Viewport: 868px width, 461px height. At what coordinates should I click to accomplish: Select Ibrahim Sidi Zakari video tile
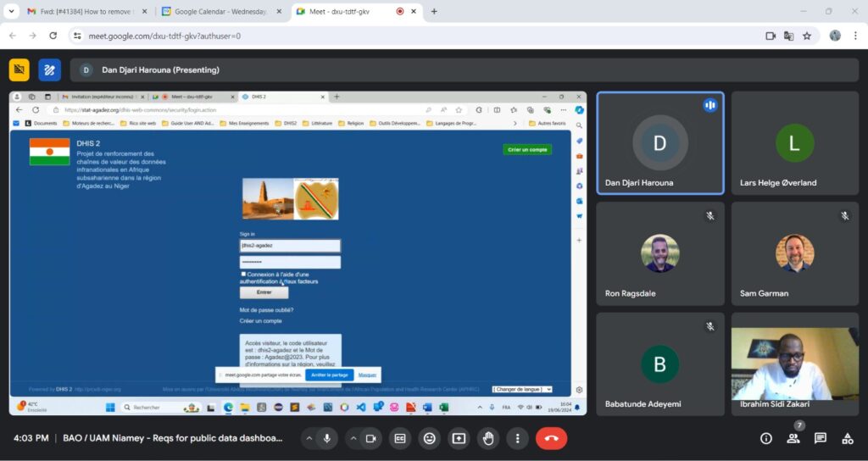795,364
